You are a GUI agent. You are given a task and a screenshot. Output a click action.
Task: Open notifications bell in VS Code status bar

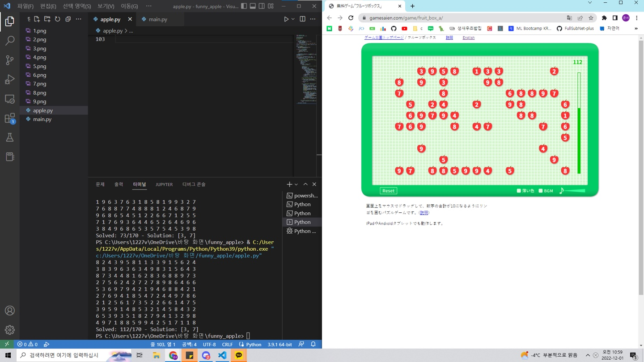(x=313, y=345)
